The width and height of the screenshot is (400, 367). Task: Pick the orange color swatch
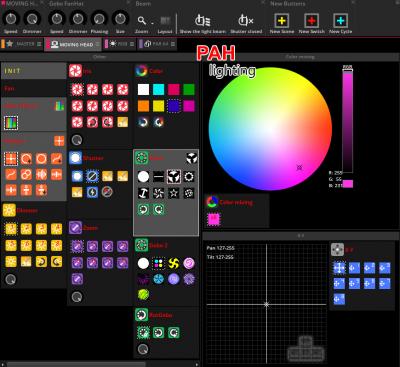[143, 106]
